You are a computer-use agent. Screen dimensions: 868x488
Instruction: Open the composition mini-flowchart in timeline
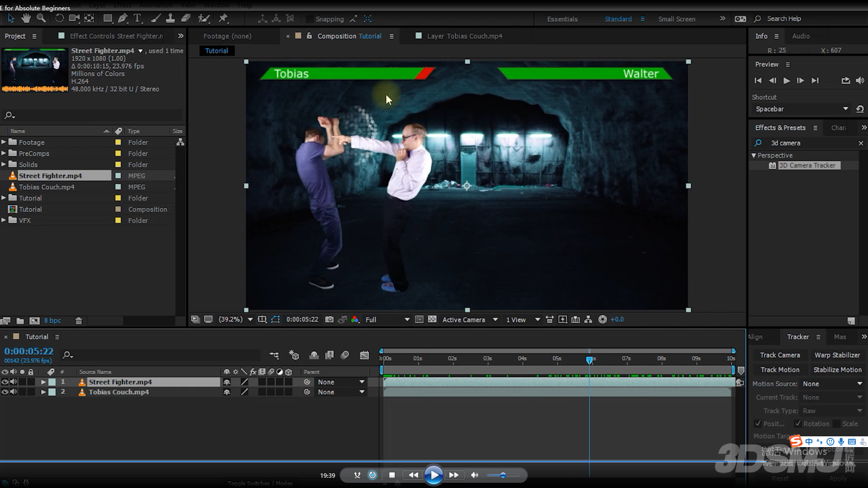pos(274,355)
